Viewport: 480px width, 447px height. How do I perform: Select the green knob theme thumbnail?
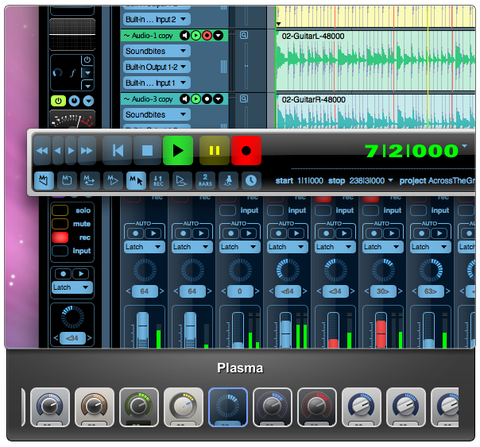coord(139,407)
